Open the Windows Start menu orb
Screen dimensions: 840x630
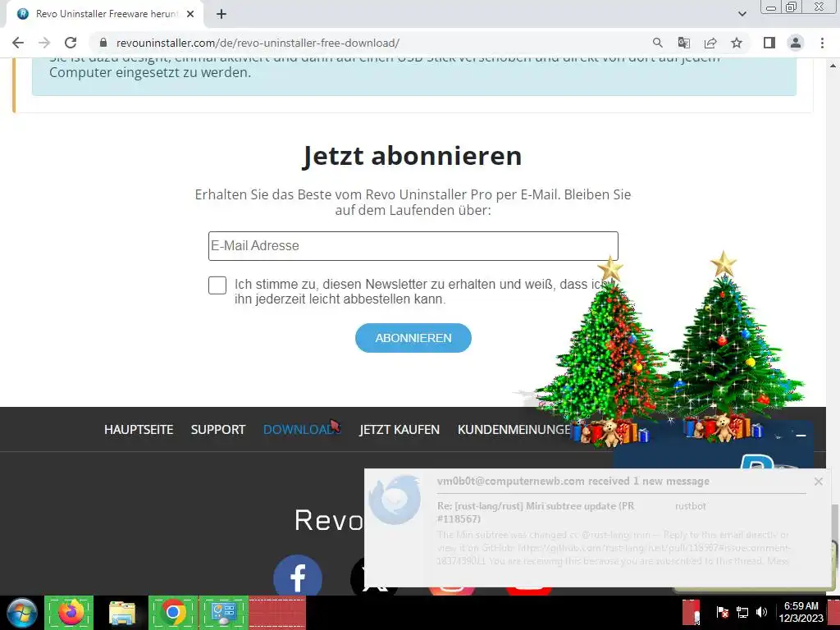[22, 612]
